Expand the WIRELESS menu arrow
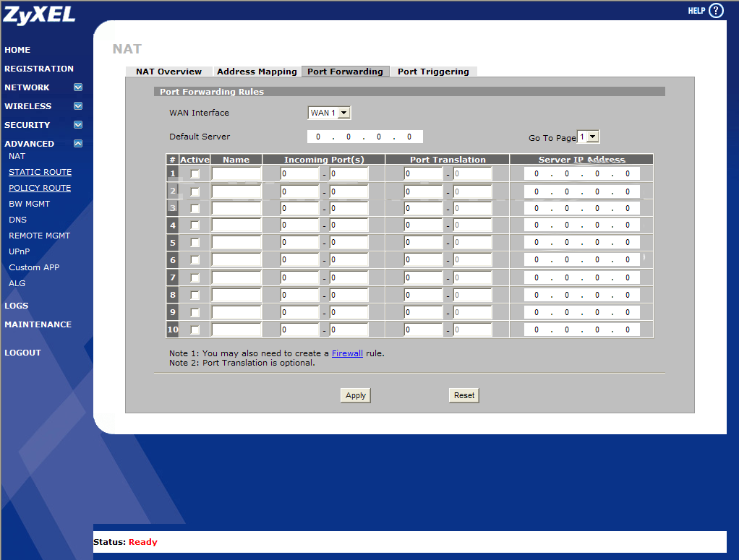 point(78,106)
